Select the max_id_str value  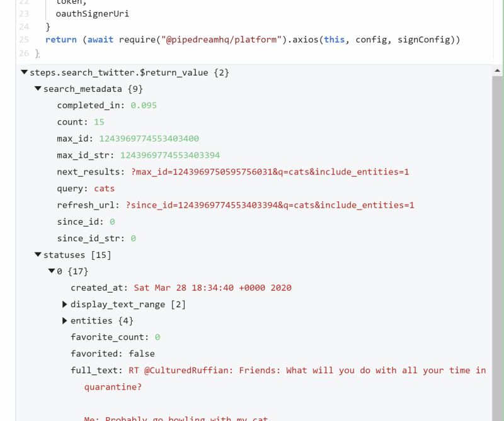[x=170, y=155]
